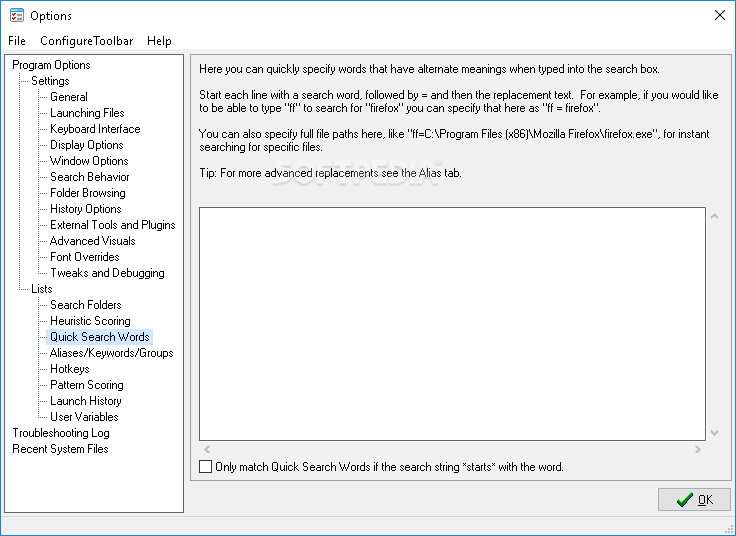
Task: Open Heuristic Scoring list
Action: click(90, 321)
